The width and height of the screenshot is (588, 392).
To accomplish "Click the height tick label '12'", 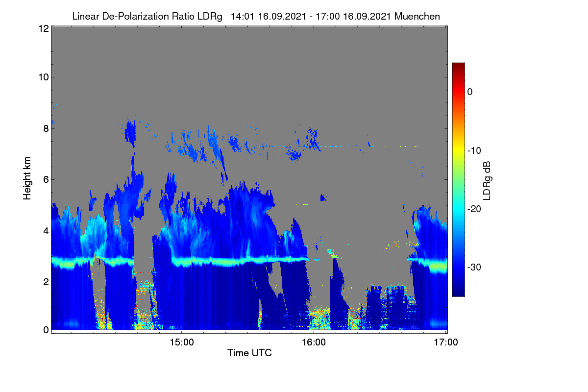I will click(x=43, y=29).
